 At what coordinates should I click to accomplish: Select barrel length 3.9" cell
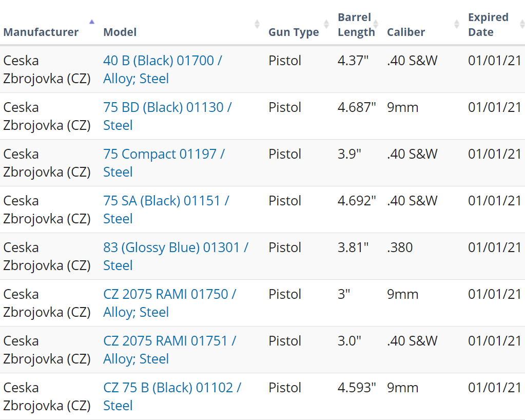pyautogui.click(x=349, y=154)
